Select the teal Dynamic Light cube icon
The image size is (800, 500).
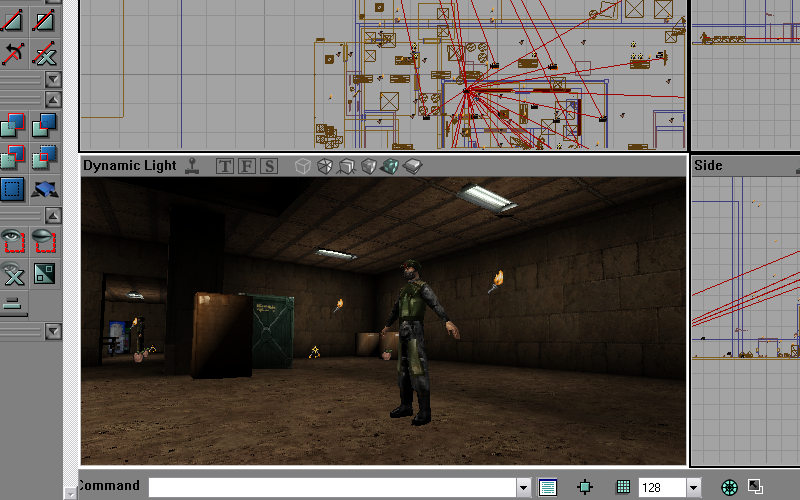(390, 166)
